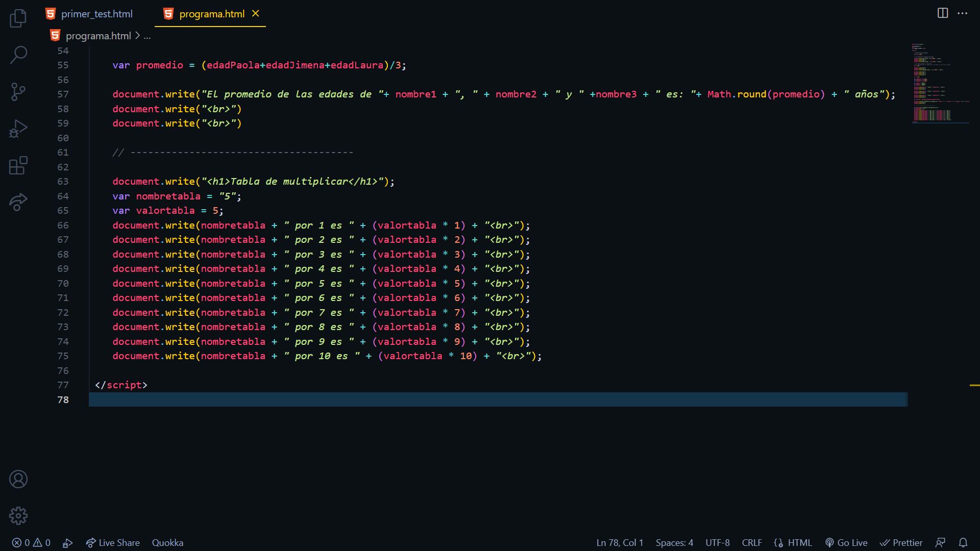This screenshot has width=980, height=551.
Task: Click line number 57 in the gutter
Action: tap(63, 94)
